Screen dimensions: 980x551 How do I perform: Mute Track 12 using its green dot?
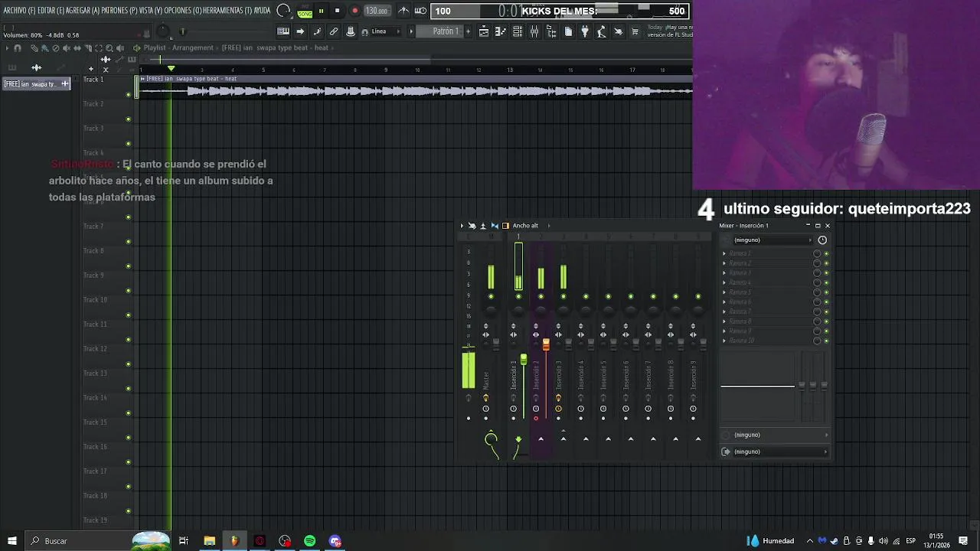129,364
